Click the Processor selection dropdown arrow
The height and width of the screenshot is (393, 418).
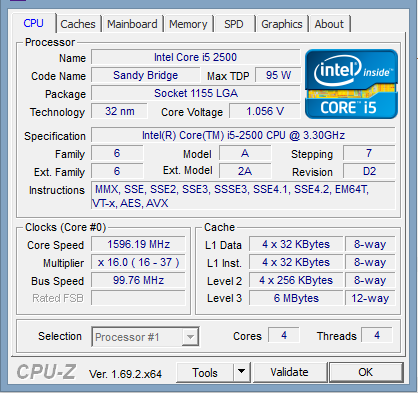(x=190, y=337)
